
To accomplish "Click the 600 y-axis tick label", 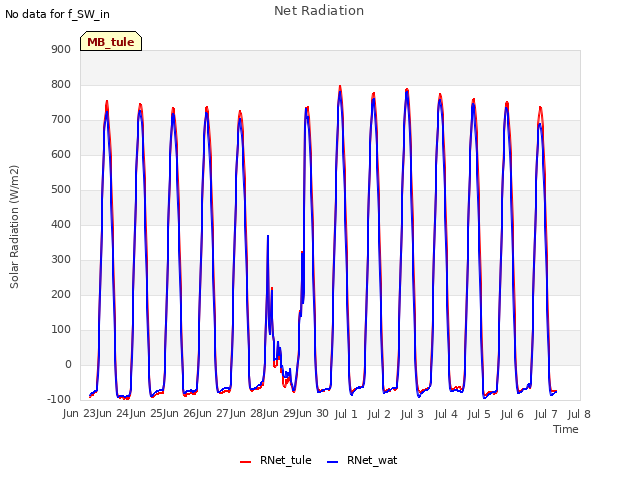I will click(x=61, y=154).
